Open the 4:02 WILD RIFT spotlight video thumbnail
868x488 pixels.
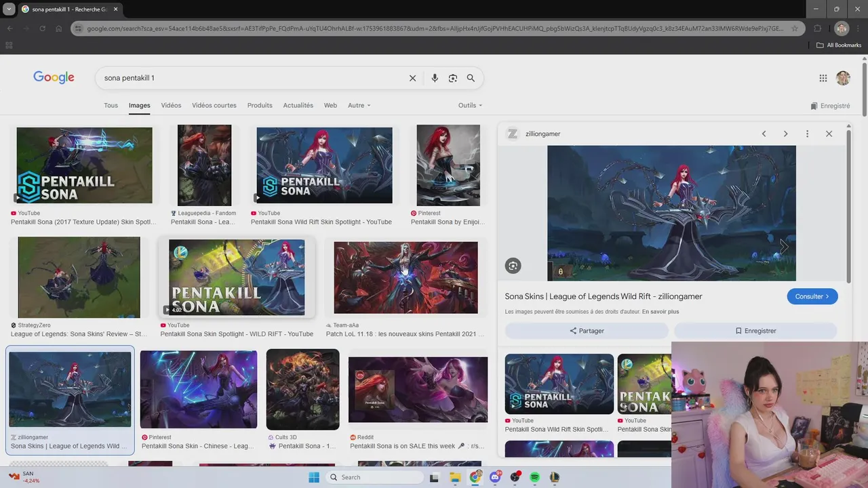point(237,277)
